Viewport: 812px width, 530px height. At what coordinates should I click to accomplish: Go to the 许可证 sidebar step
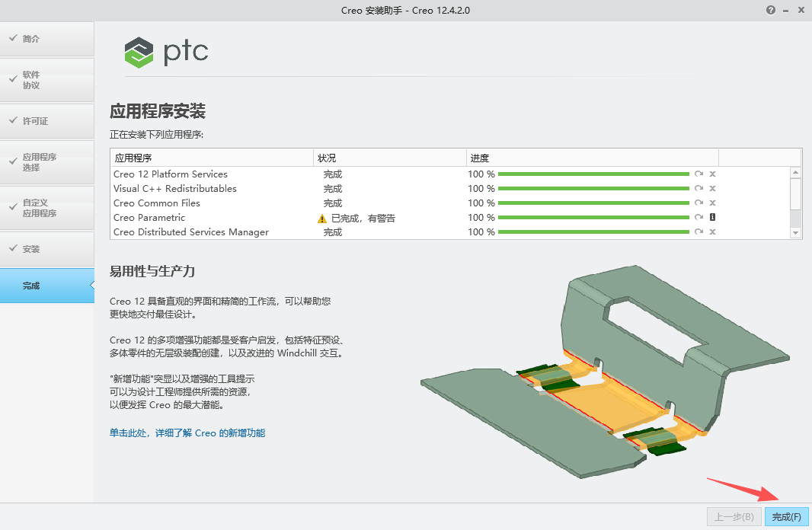click(x=46, y=121)
